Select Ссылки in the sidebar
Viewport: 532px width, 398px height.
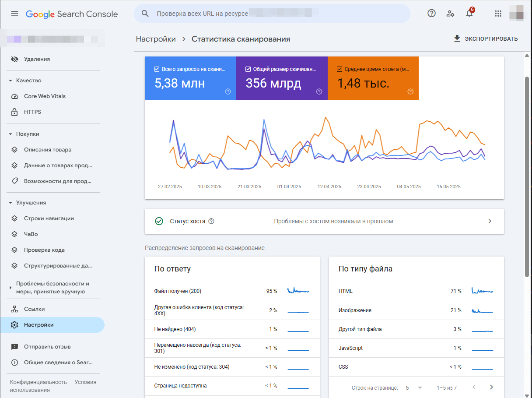(34, 309)
